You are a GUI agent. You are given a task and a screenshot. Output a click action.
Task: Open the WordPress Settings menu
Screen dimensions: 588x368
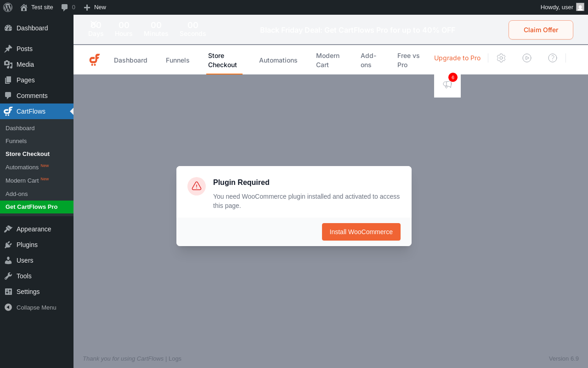37,292
